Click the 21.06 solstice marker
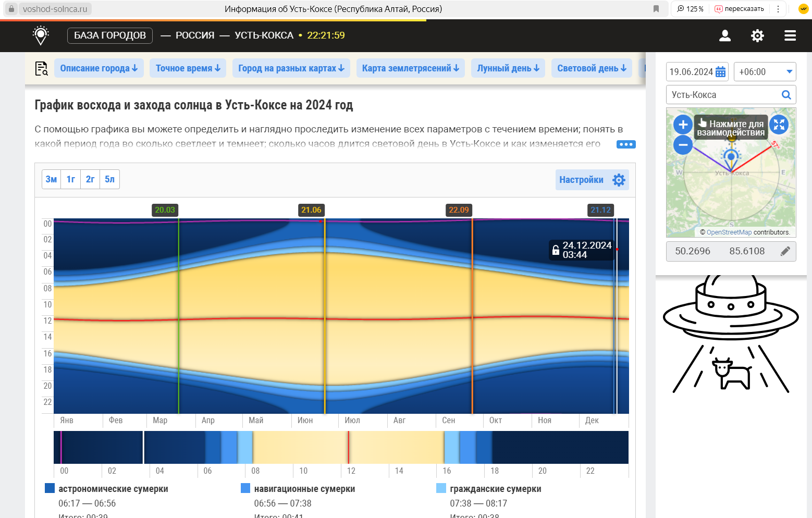This screenshot has width=812, height=518. tap(311, 210)
